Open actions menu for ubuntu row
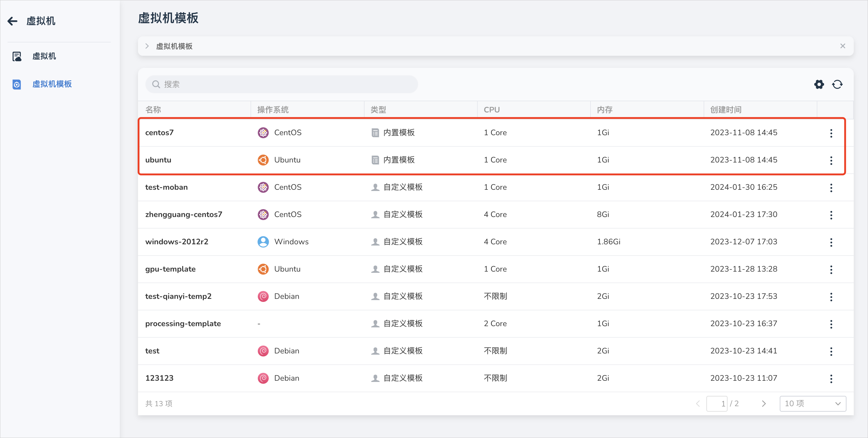 point(831,160)
